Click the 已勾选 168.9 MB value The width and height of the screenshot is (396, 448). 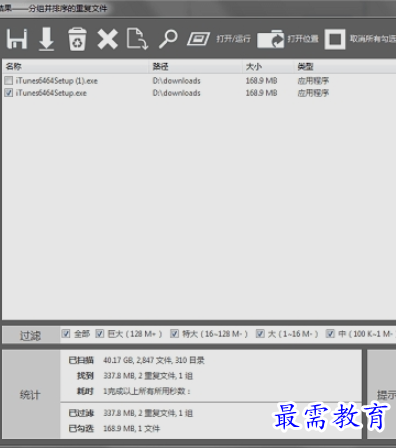pyautogui.click(x=131, y=428)
